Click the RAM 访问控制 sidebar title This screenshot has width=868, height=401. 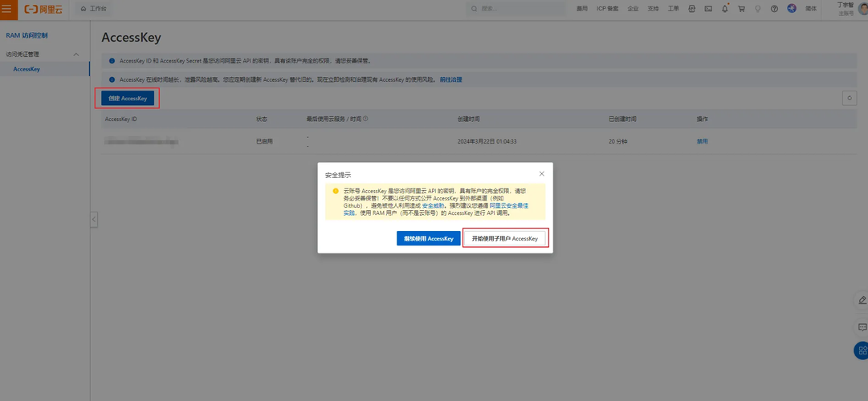(26, 35)
